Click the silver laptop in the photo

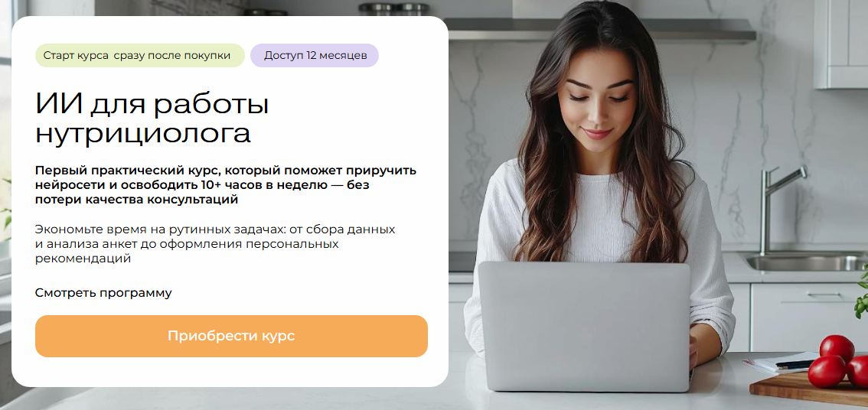[585, 327]
